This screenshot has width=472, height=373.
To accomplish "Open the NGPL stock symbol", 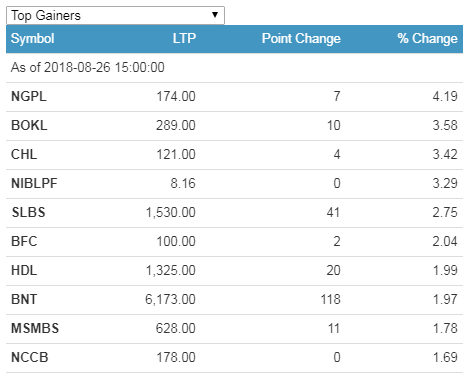I will (x=29, y=96).
